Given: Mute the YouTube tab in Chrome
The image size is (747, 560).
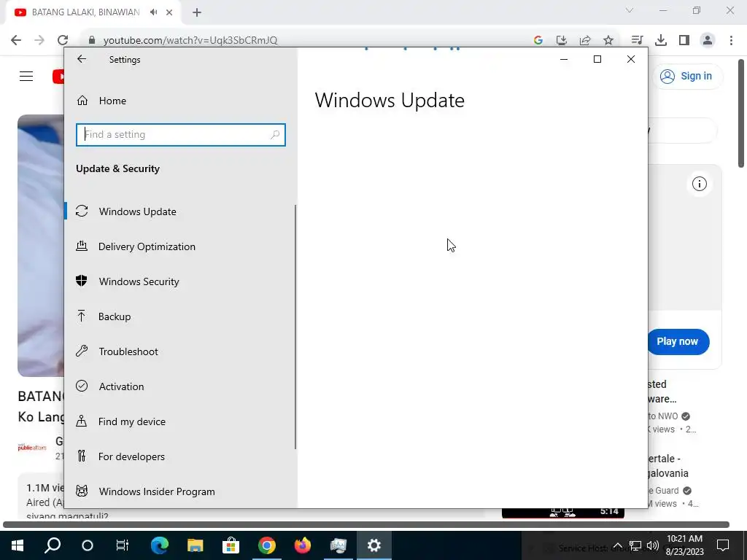Looking at the screenshot, I should (x=153, y=12).
